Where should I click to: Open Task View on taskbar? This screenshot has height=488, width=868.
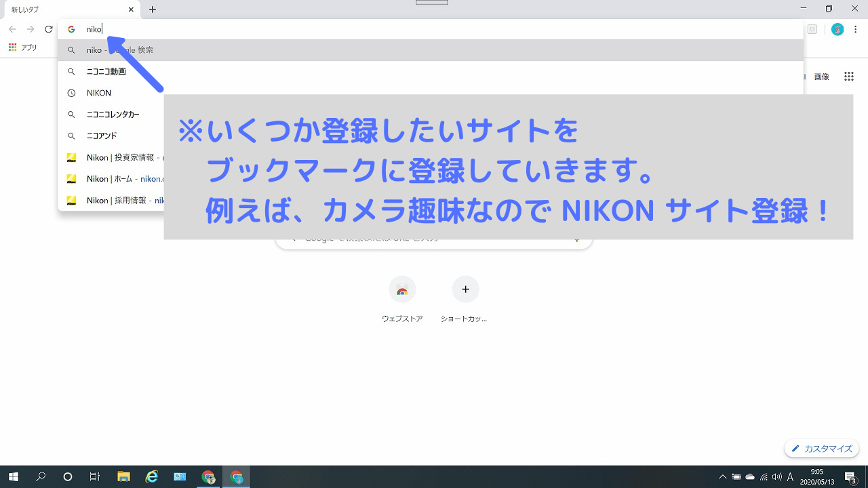click(x=95, y=476)
